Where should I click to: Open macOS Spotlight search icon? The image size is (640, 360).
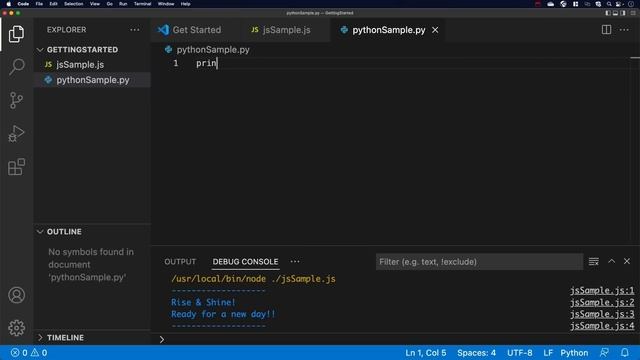pyautogui.click(x=609, y=4)
